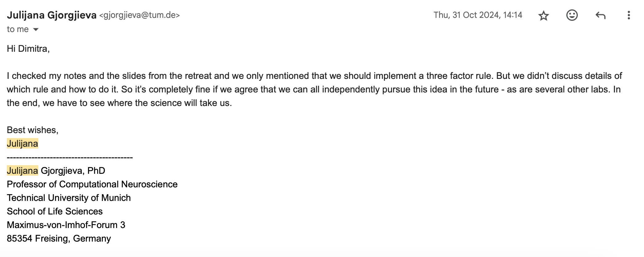Reply using the arrow icon

tap(600, 15)
